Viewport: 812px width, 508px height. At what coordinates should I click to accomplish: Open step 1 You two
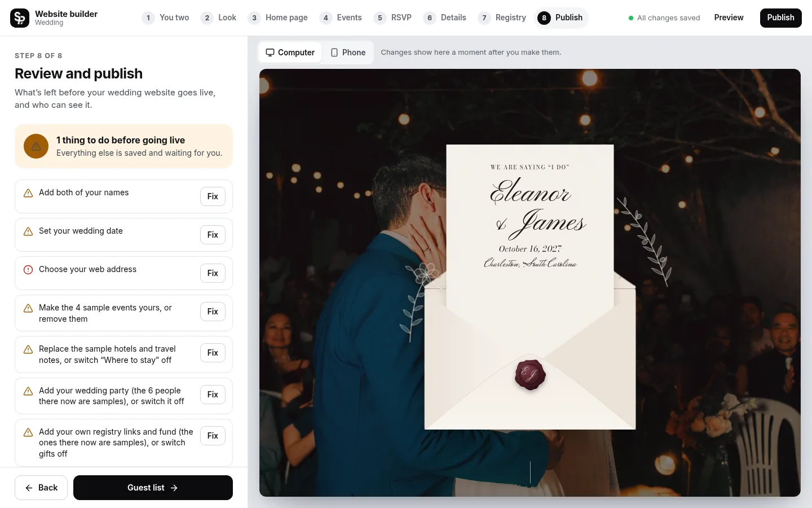(x=165, y=17)
